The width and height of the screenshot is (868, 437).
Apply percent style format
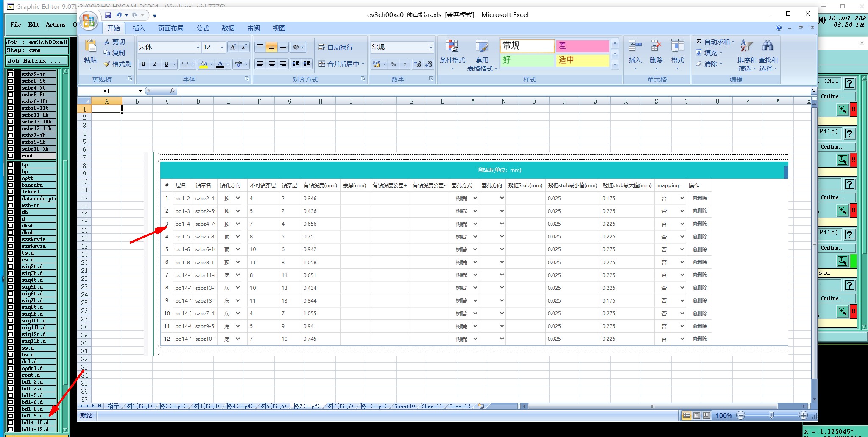(x=394, y=64)
